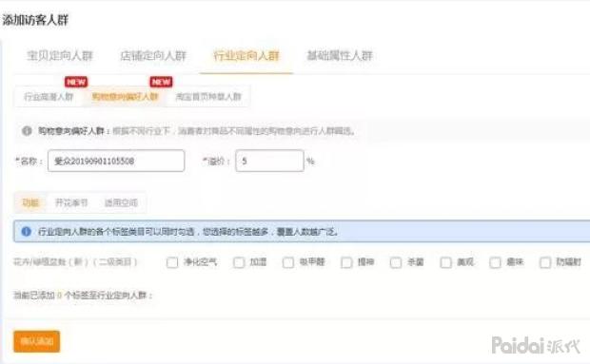The height and width of the screenshot is (364, 590).
Task: Tick the 净化空气 checkbox
Action: (172, 262)
